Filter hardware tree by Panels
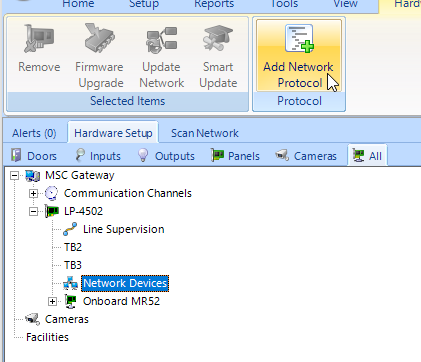421x362 pixels. [235, 156]
